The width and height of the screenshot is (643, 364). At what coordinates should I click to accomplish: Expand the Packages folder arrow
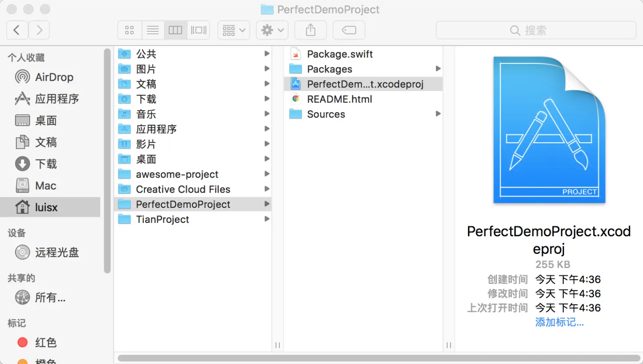(438, 69)
